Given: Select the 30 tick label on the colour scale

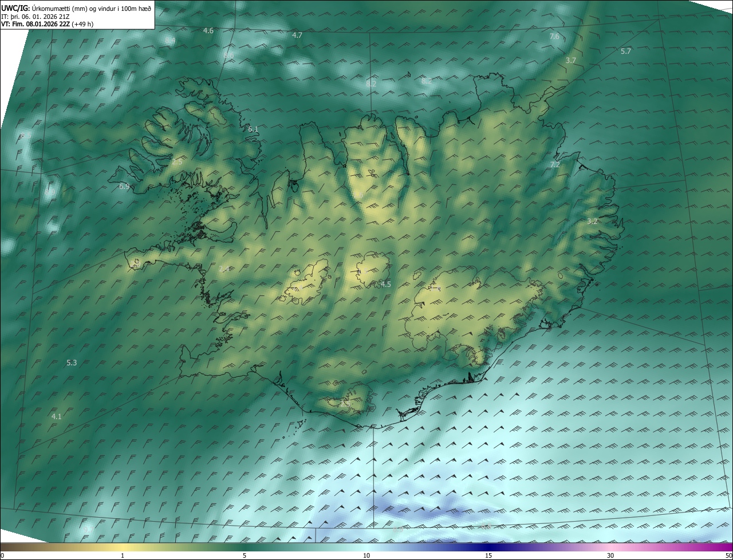Looking at the screenshot, I should pyautogui.click(x=610, y=555).
